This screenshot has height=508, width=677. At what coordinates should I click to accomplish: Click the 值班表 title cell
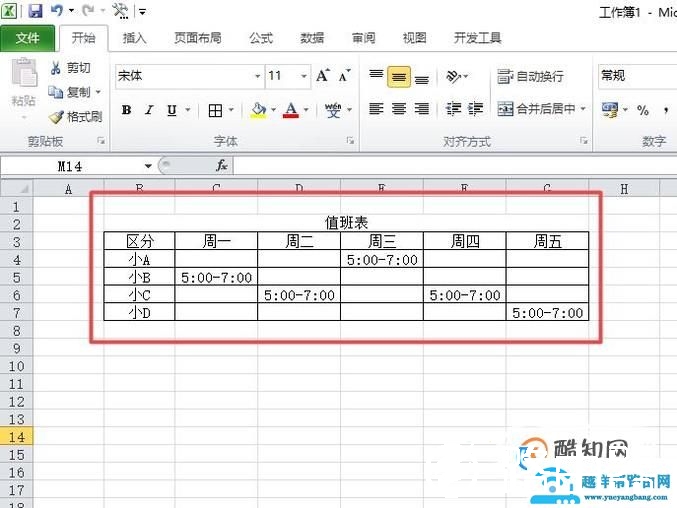tap(346, 223)
